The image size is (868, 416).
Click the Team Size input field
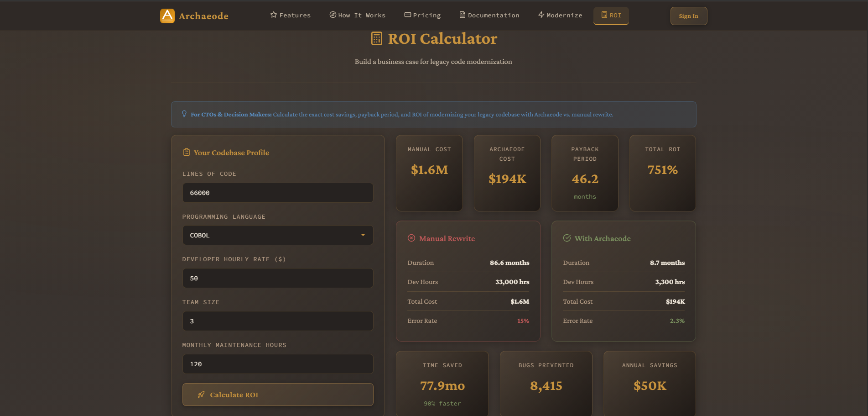coord(278,321)
